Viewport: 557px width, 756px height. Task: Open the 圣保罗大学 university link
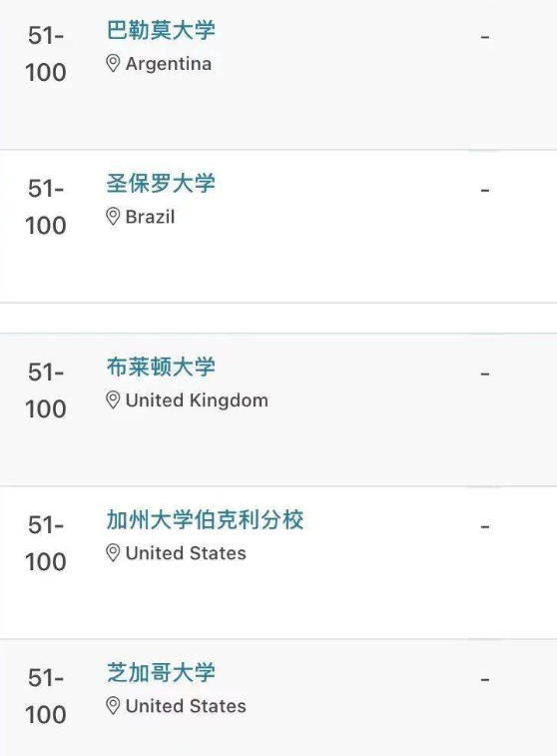pyautogui.click(x=161, y=184)
